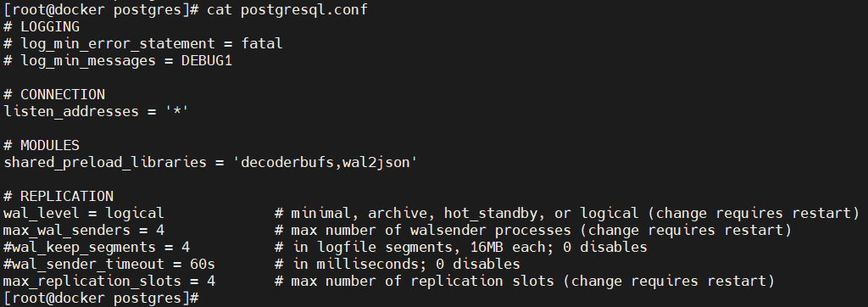868x307 pixels.
Task: Click the max_replication_slots = 4 setting
Action: (109, 281)
